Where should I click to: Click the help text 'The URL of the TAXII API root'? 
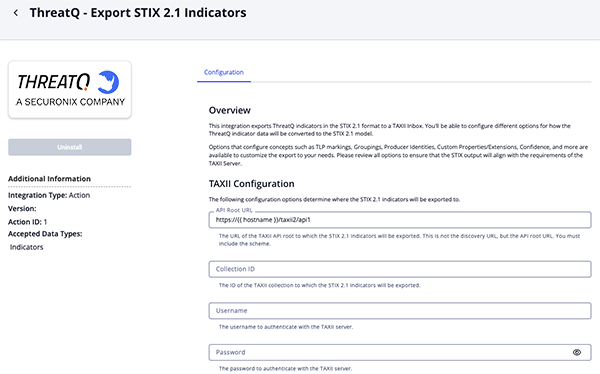pyautogui.click(x=399, y=240)
